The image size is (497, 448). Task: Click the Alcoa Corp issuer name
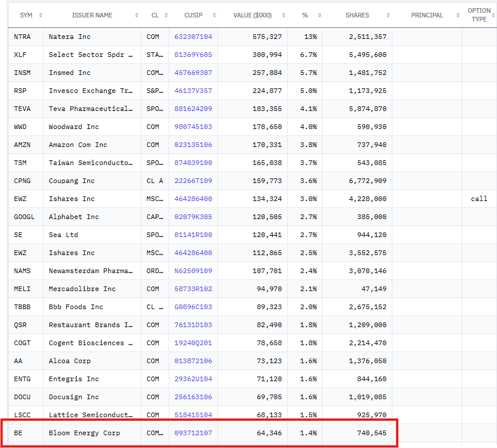(69, 361)
